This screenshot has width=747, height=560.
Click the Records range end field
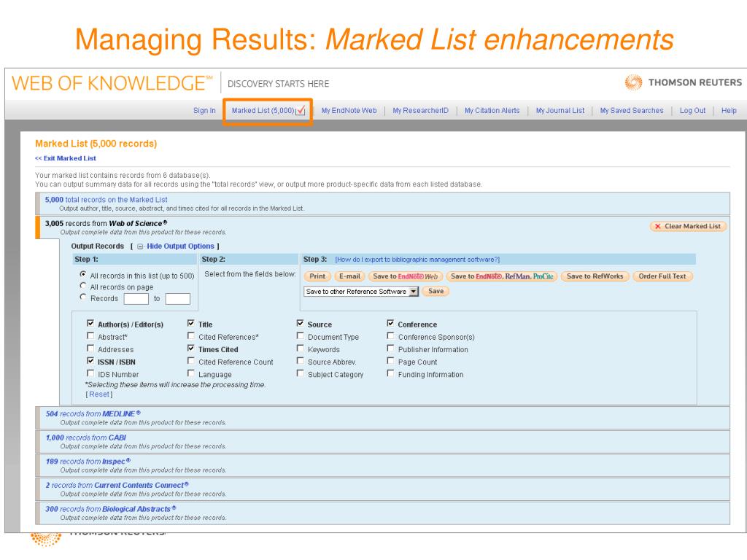click(x=178, y=298)
